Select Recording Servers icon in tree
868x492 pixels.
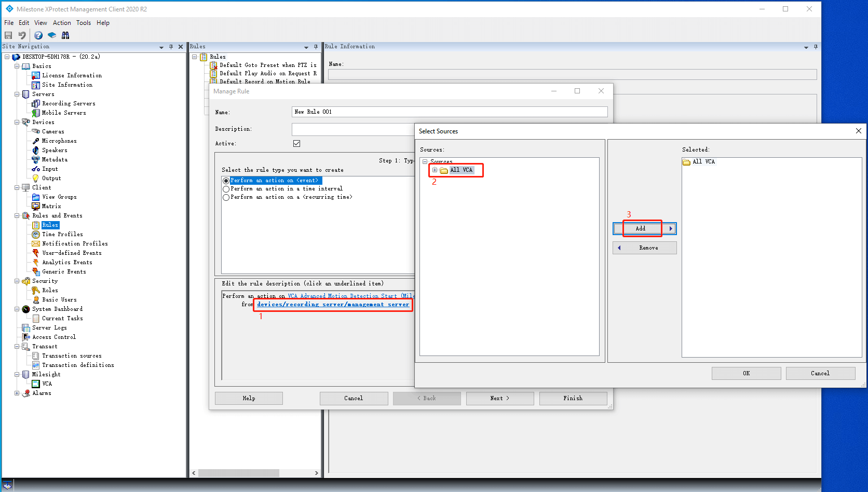coord(36,103)
